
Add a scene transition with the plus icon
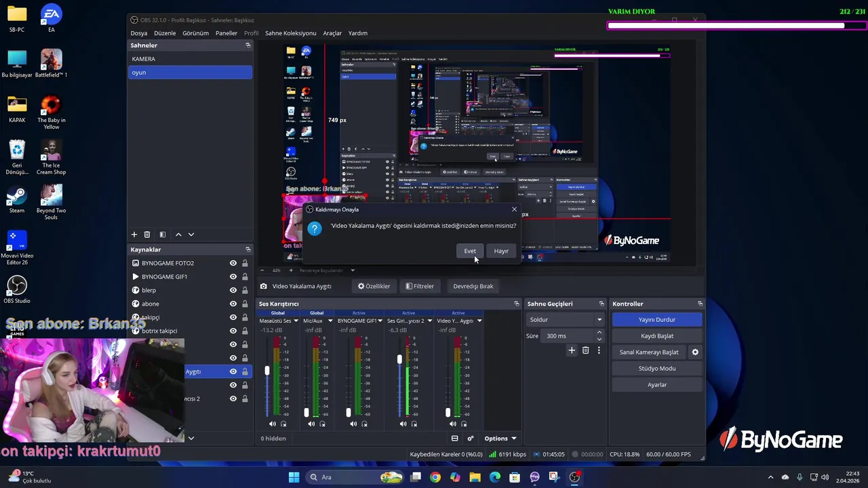[x=572, y=350]
